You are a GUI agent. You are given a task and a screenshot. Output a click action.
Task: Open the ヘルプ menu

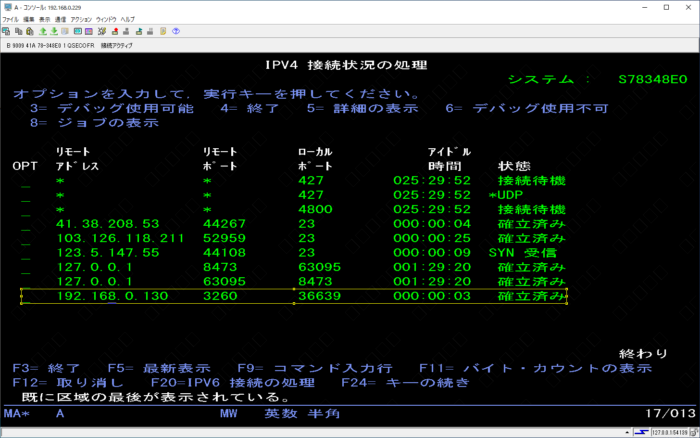[x=127, y=20]
